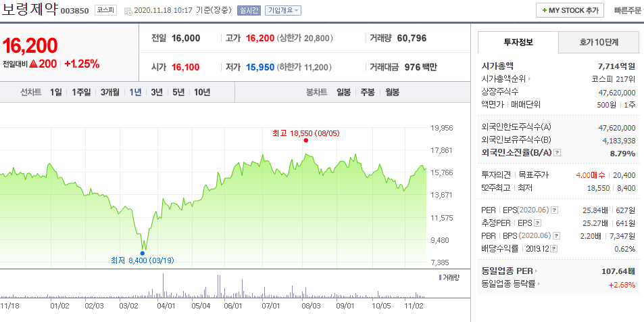This screenshot has height=322, width=644.
Task: Click the 목표주가 20,400 value
Action: [x=624, y=175]
